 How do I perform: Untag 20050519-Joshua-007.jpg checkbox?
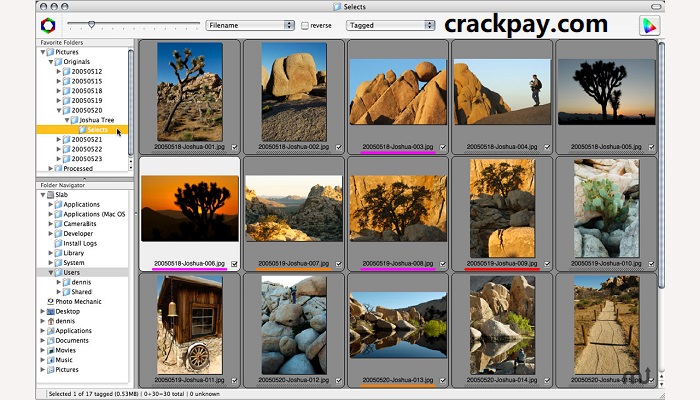(x=338, y=264)
